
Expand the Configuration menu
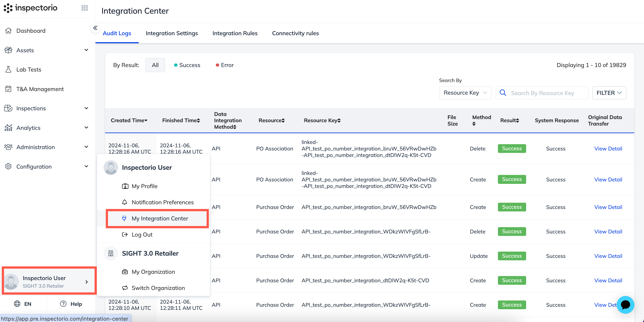pyautogui.click(x=86, y=166)
